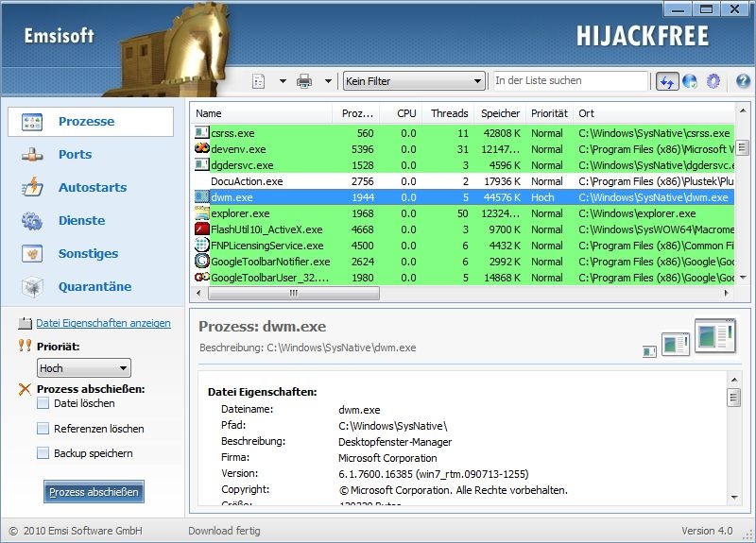The image size is (756, 543).
Task: Click the online update globe icon
Action: (690, 81)
